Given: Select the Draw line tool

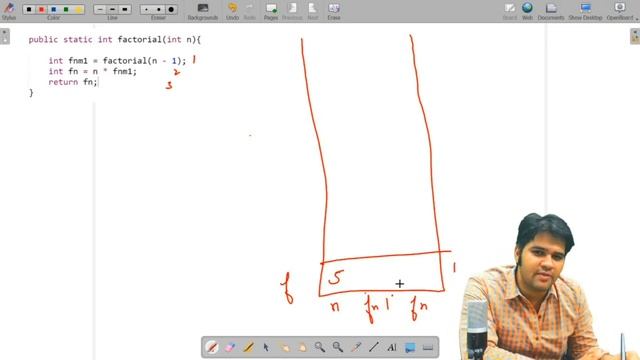Looking at the screenshot, I should pos(374,347).
